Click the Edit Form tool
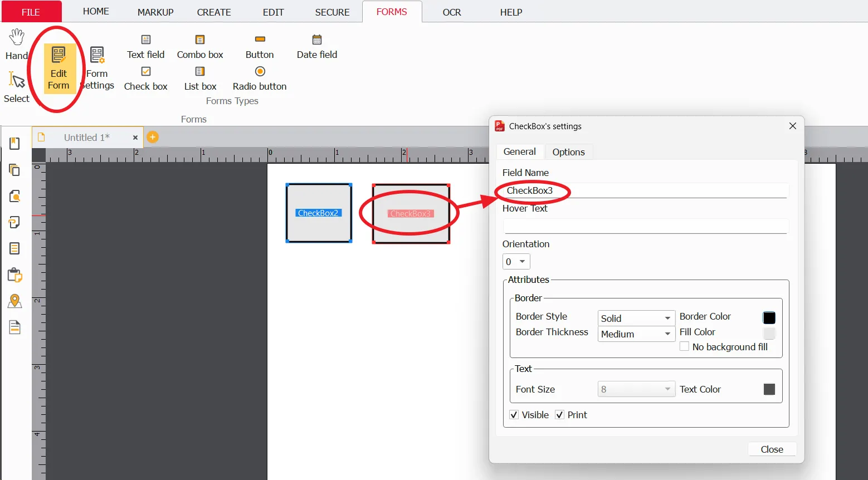Image resolution: width=868 pixels, height=480 pixels. [58, 68]
